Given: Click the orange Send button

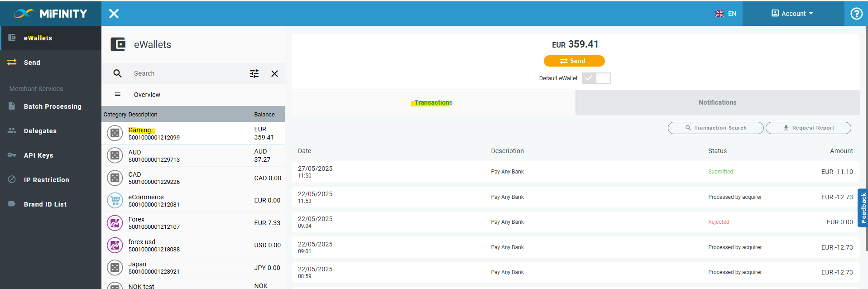Looking at the screenshot, I should coord(574,61).
